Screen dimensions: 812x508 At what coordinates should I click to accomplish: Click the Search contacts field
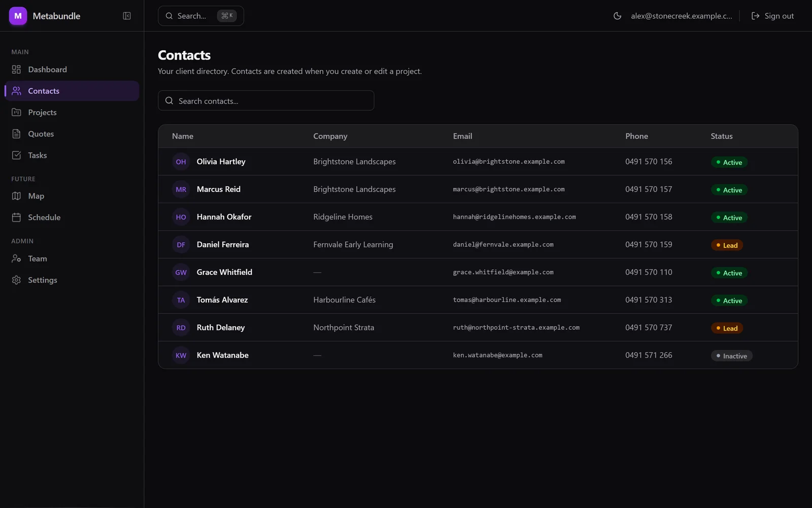(x=266, y=101)
